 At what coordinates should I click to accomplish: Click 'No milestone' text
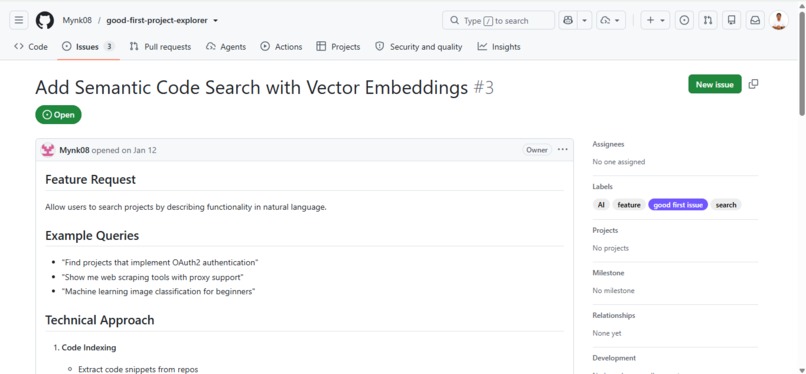pyautogui.click(x=613, y=291)
